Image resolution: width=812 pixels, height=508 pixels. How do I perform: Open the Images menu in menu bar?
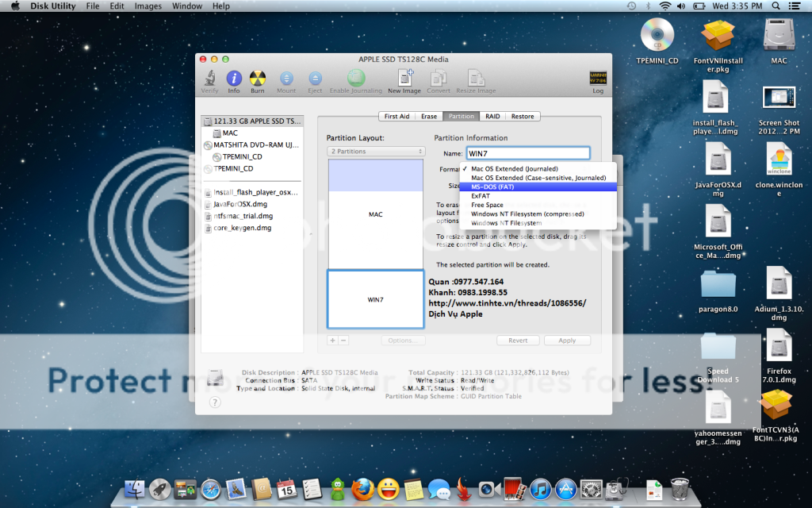[147, 6]
